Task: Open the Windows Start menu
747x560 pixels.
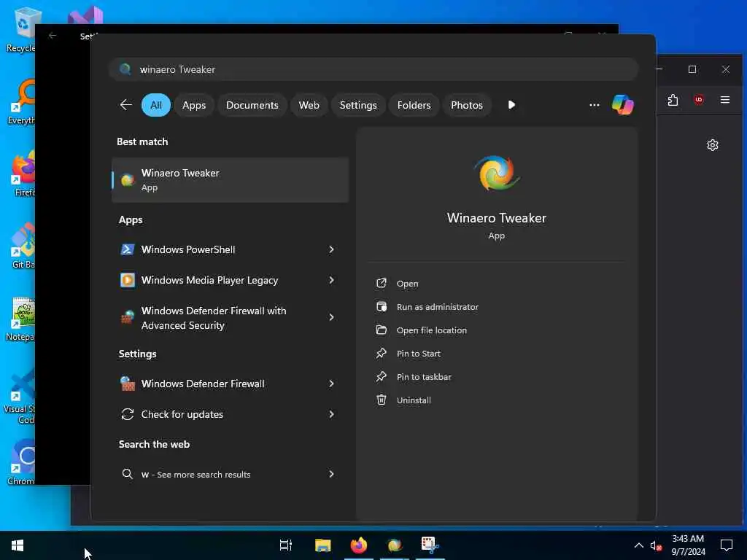Action: pyautogui.click(x=18, y=545)
